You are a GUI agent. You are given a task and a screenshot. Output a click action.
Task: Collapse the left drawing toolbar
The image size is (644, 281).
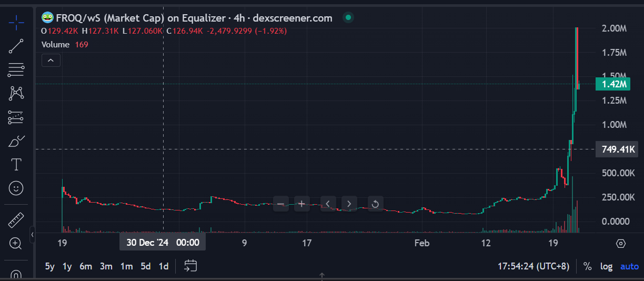[x=32, y=234]
